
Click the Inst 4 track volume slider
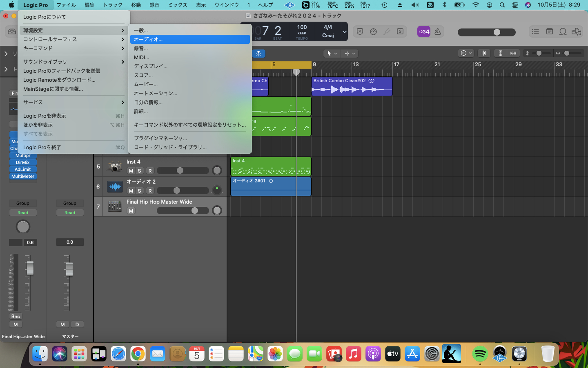coord(183,171)
